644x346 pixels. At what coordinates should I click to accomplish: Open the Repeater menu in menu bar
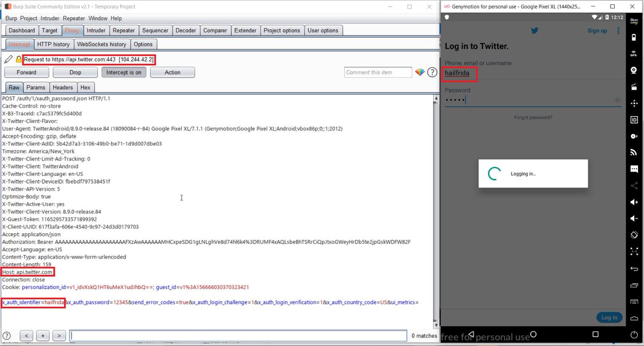tap(74, 18)
